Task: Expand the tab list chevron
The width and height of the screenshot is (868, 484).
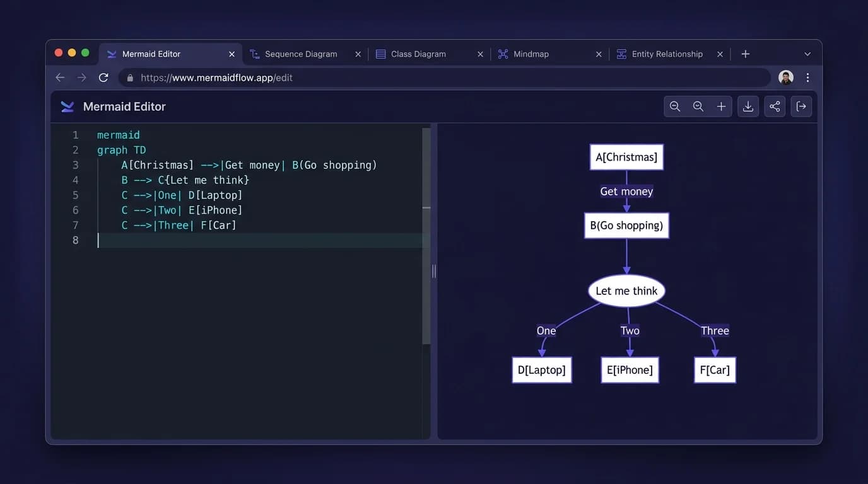Action: (x=807, y=54)
